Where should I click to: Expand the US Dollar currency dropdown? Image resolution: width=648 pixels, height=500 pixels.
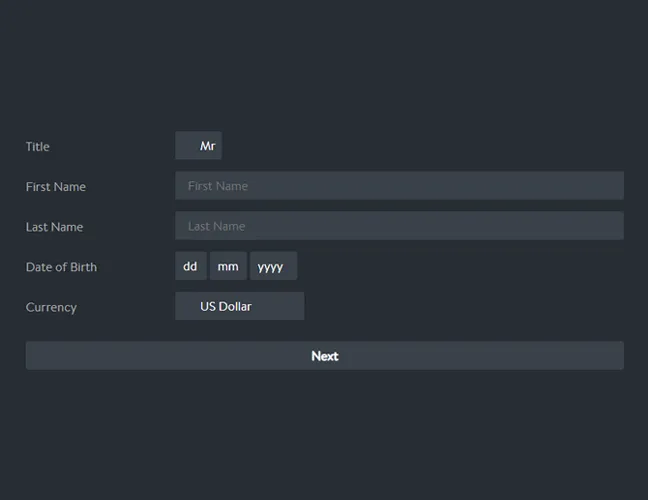tap(239, 306)
